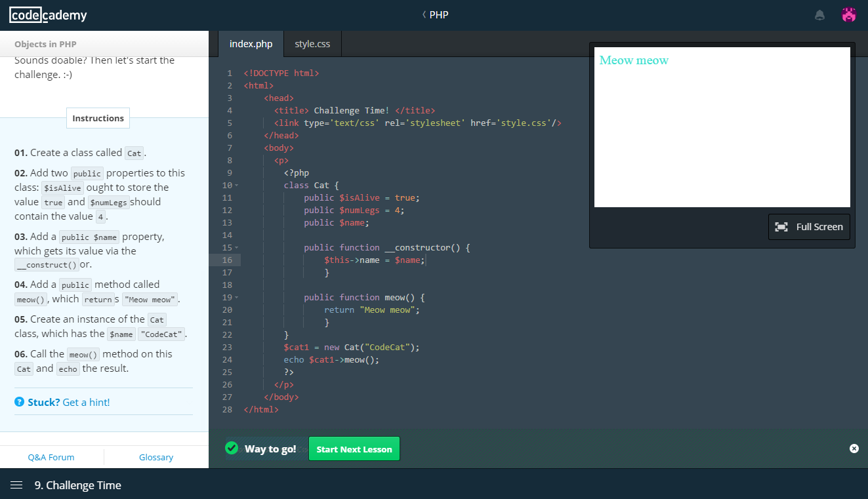Collapse the meow function fold arrow on line 19

[236, 298]
